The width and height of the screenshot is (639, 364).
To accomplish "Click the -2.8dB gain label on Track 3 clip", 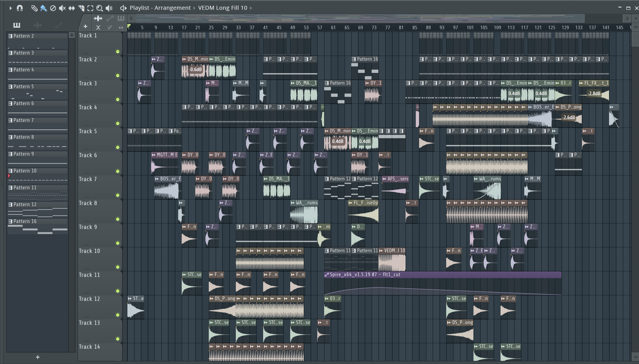I will click(594, 94).
